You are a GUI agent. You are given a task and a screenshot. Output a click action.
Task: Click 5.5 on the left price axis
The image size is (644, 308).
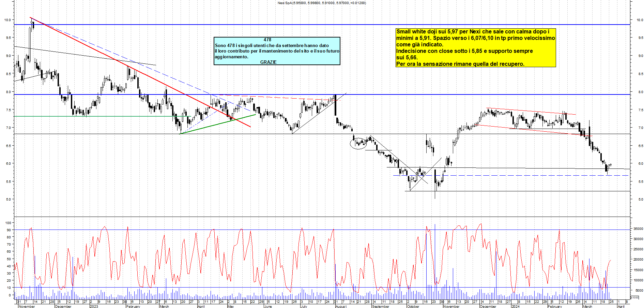coord(8,182)
